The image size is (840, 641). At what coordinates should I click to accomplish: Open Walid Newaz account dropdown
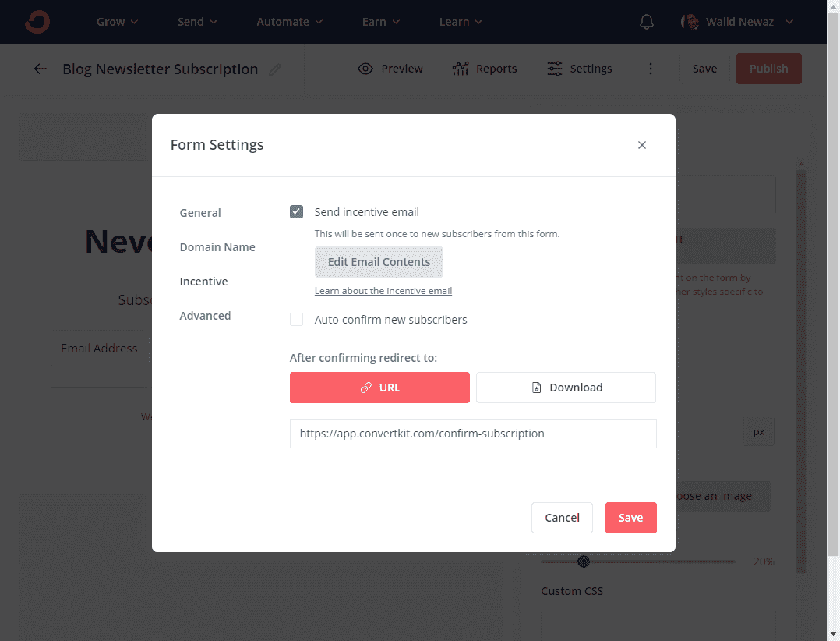(x=737, y=22)
